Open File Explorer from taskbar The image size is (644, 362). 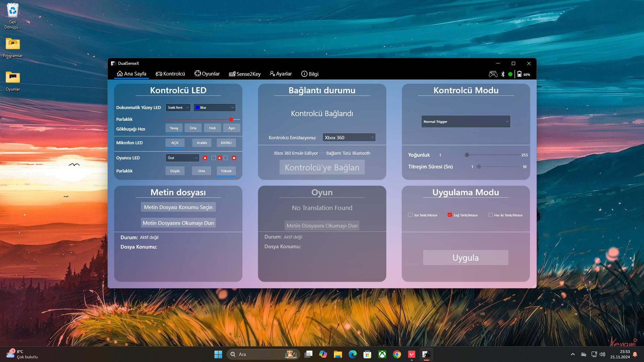click(338, 354)
